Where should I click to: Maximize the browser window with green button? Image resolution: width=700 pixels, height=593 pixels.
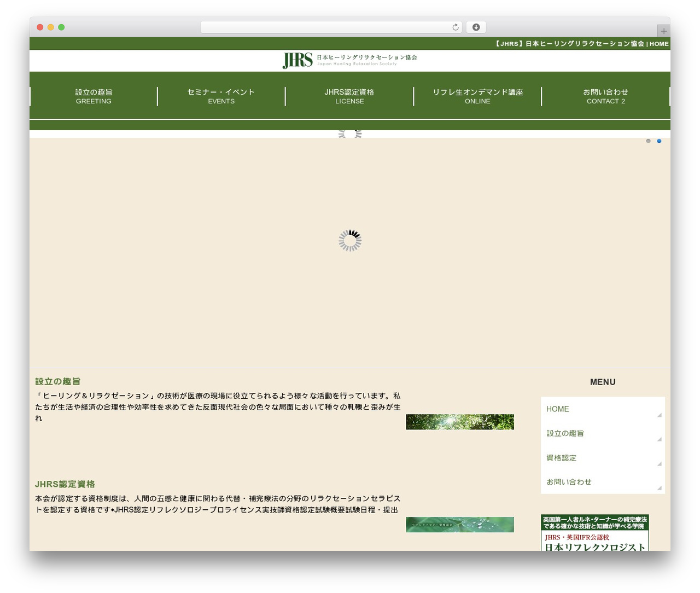61,27
